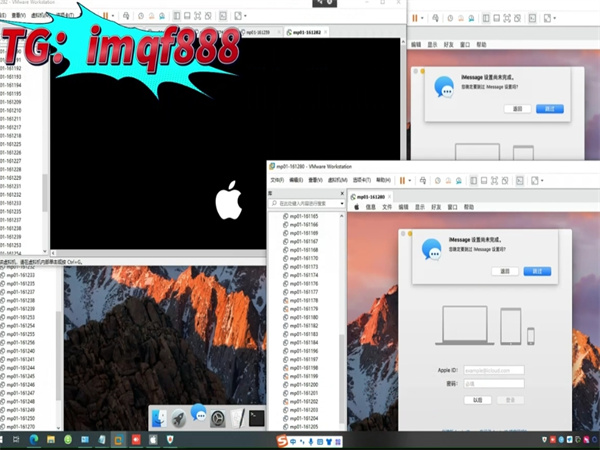Image resolution: width=600 pixels, height=450 pixels.
Task: Click blue 跳过 button in front iMessage dialog
Action: [536, 271]
